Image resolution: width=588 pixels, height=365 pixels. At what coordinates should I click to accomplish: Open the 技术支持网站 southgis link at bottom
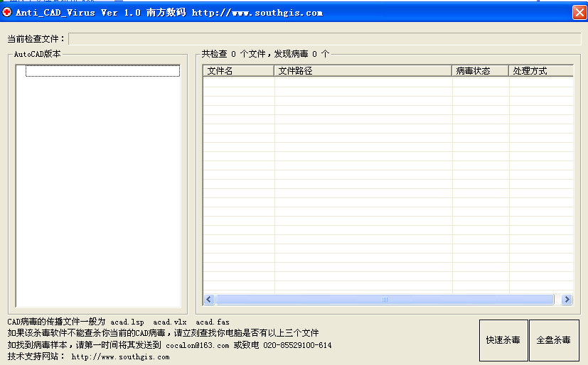click(x=120, y=357)
